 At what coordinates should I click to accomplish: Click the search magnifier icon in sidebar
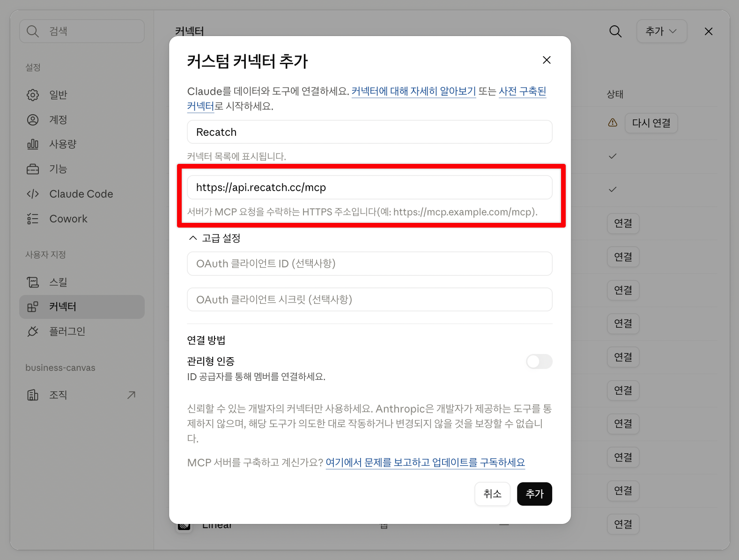click(32, 31)
